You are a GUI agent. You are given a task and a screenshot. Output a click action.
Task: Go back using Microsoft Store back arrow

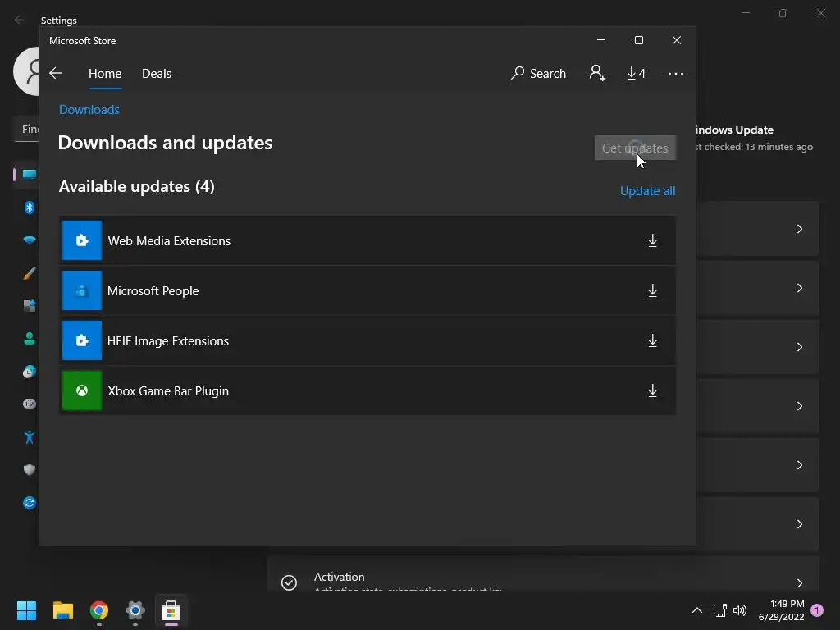coord(56,73)
